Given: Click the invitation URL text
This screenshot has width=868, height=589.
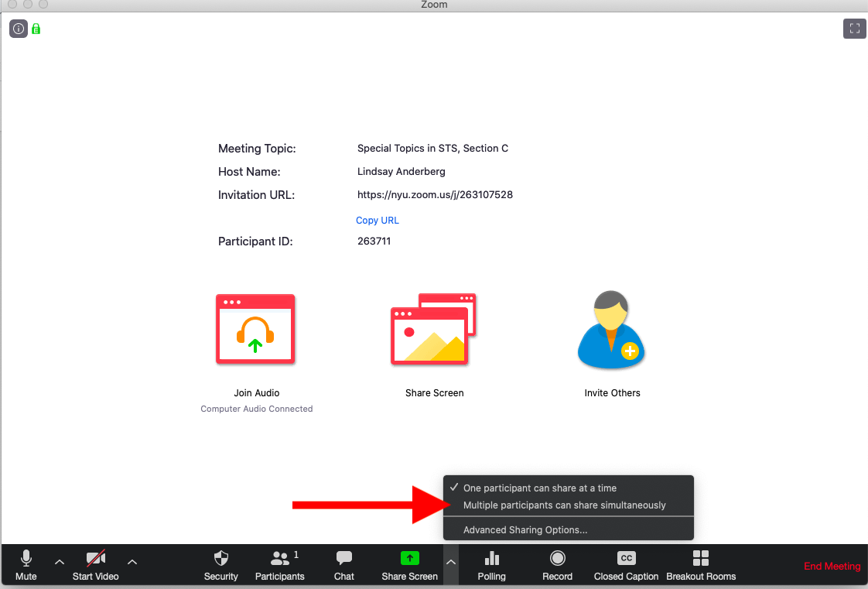Looking at the screenshot, I should point(435,195).
